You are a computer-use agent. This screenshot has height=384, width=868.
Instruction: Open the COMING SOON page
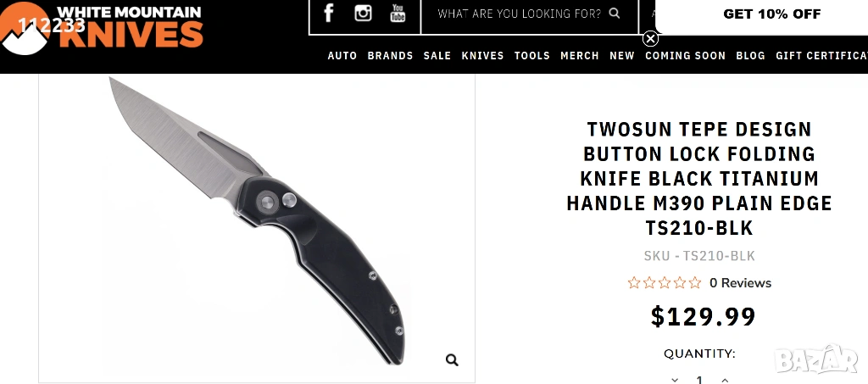(685, 55)
